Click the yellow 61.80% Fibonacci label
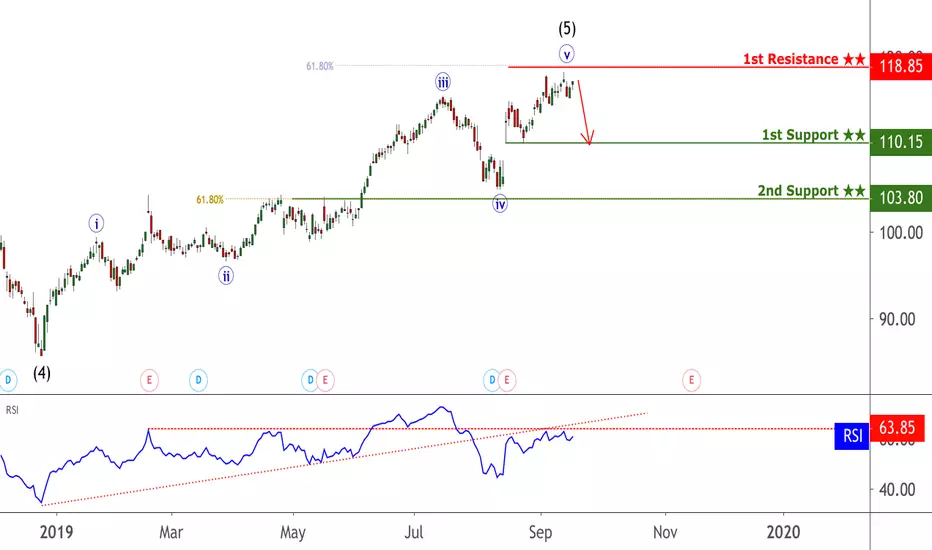Screen dimensions: 932x550 pyautogui.click(x=210, y=200)
